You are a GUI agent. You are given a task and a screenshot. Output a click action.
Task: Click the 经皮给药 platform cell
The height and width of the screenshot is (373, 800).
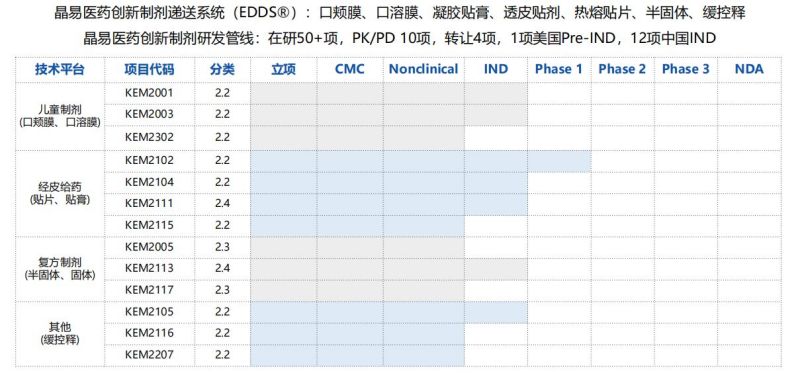(60, 193)
